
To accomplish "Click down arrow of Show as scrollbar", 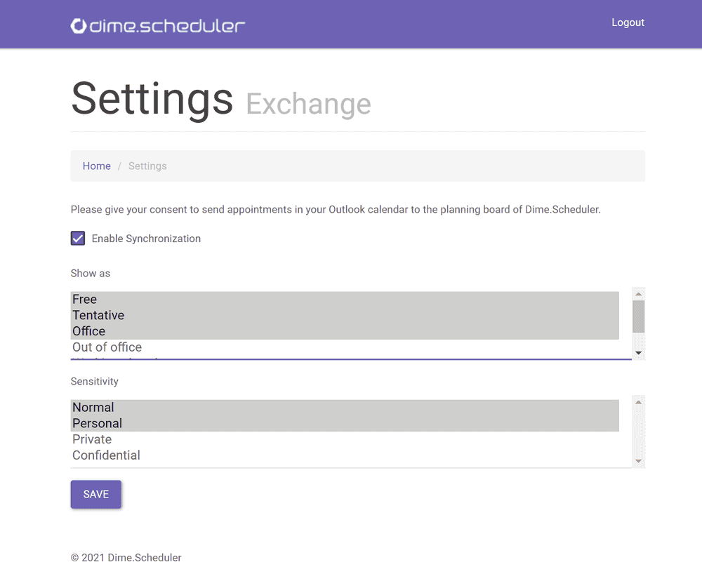I will point(638,353).
